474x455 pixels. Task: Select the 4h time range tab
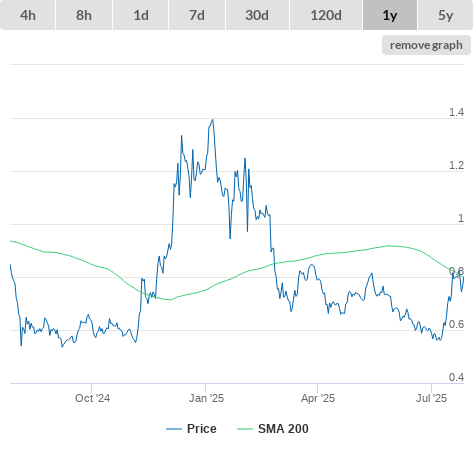(28, 15)
